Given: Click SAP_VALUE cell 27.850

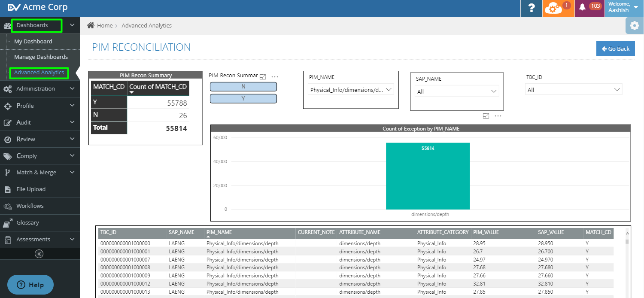Looking at the screenshot, I should coord(547,292).
